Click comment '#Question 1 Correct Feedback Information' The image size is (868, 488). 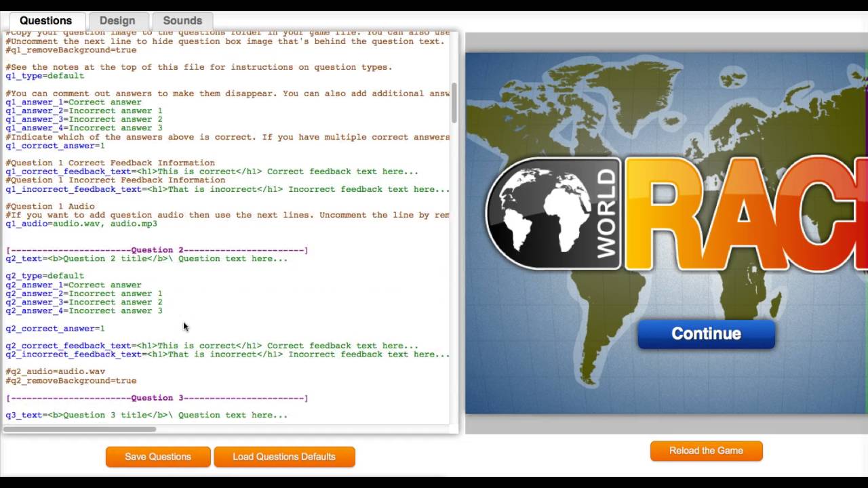point(110,163)
